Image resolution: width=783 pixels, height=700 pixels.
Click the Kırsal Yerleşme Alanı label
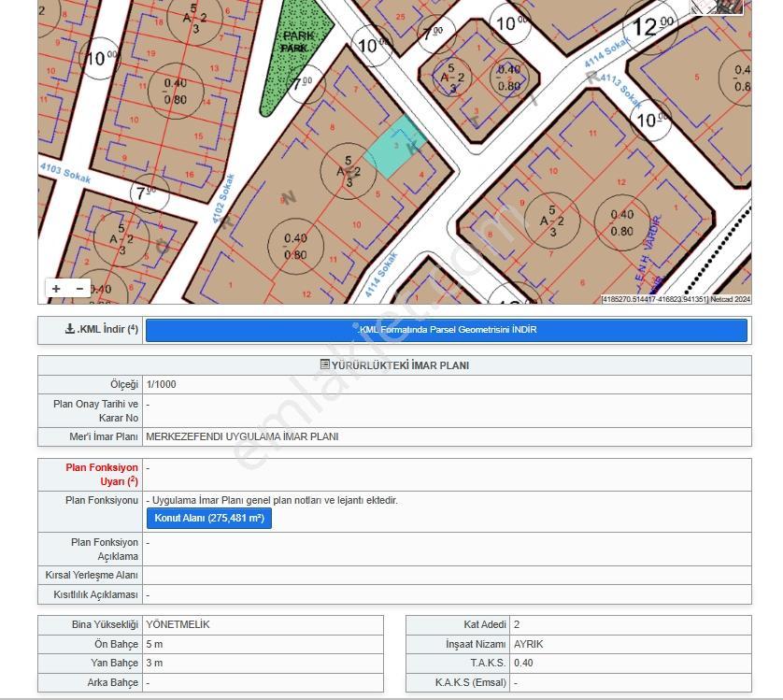92,575
